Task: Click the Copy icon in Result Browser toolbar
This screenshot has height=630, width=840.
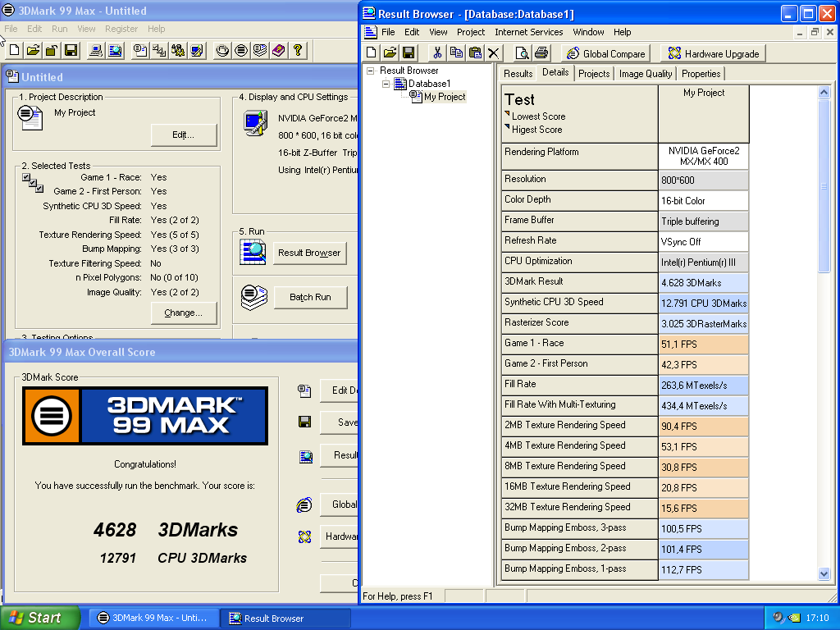Action: (x=456, y=52)
